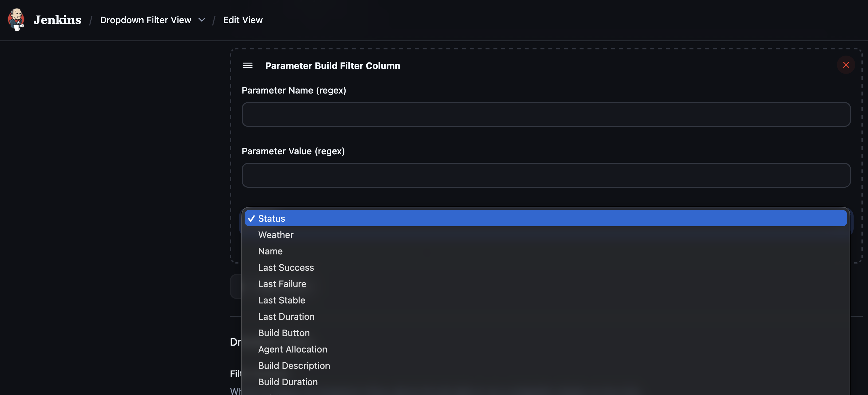Open the Dropdown Filter View breadcrumb
This screenshot has height=395, width=868.
[x=145, y=20]
